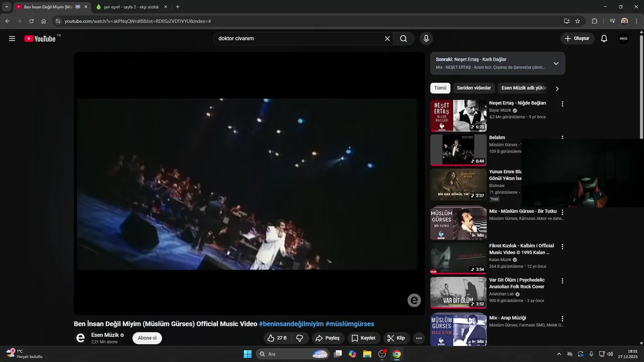Open the Oluştur create button
Image resolution: width=644 pixels, height=362 pixels.
[577, 39]
